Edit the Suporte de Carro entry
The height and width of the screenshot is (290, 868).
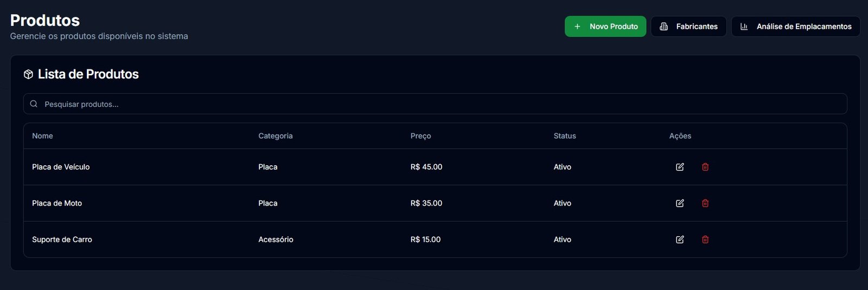click(x=680, y=240)
